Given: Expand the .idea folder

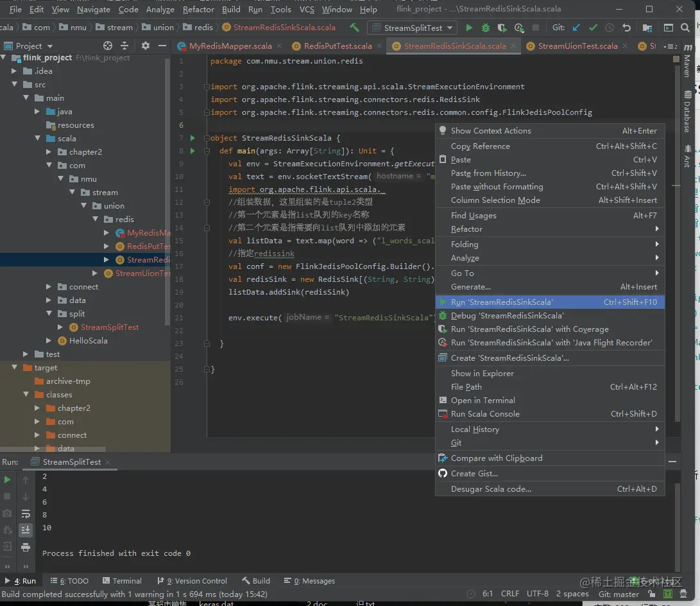Looking at the screenshot, I should [x=14, y=71].
